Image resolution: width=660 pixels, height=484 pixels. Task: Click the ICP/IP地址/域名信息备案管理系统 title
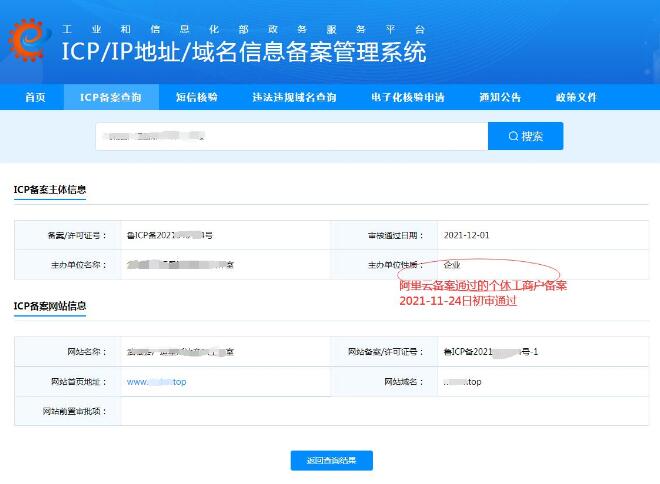tap(243, 51)
